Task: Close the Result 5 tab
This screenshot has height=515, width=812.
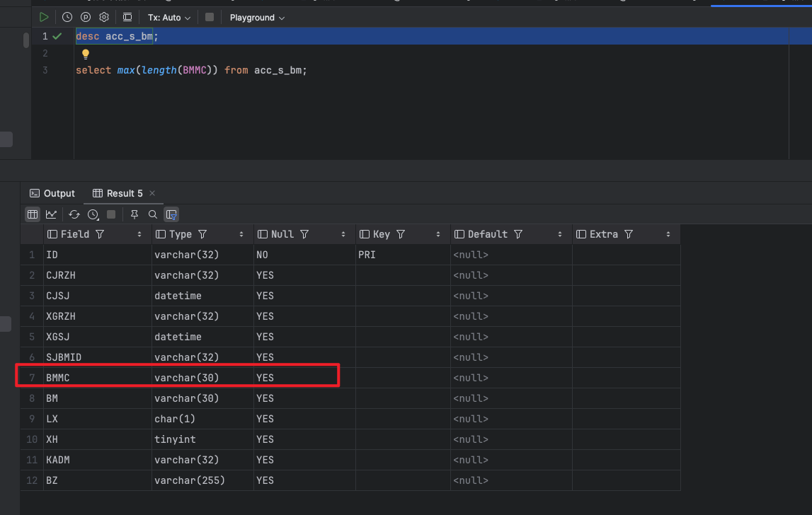Action: click(x=152, y=193)
